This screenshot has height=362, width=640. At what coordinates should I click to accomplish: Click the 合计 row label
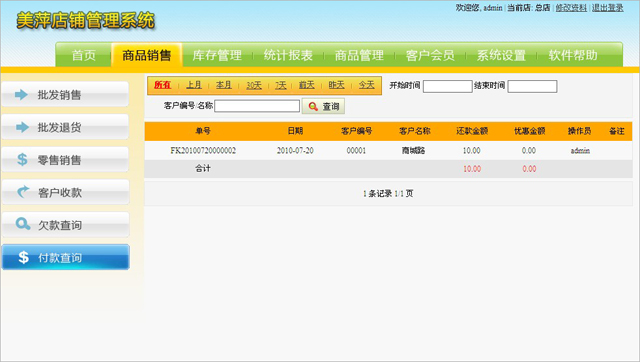[x=203, y=168]
